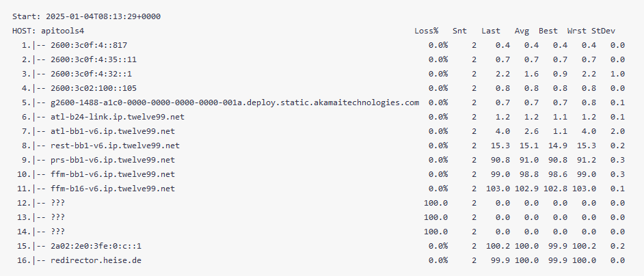This screenshot has height=276, width=644.
Task: Click the StDev column header
Action: 604,31
